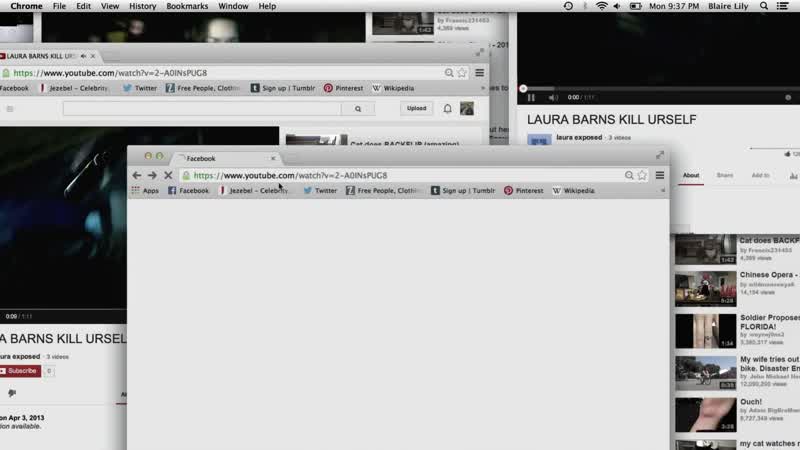Stop page loading with the X icon
This screenshot has width=800, height=450.
pos(168,175)
